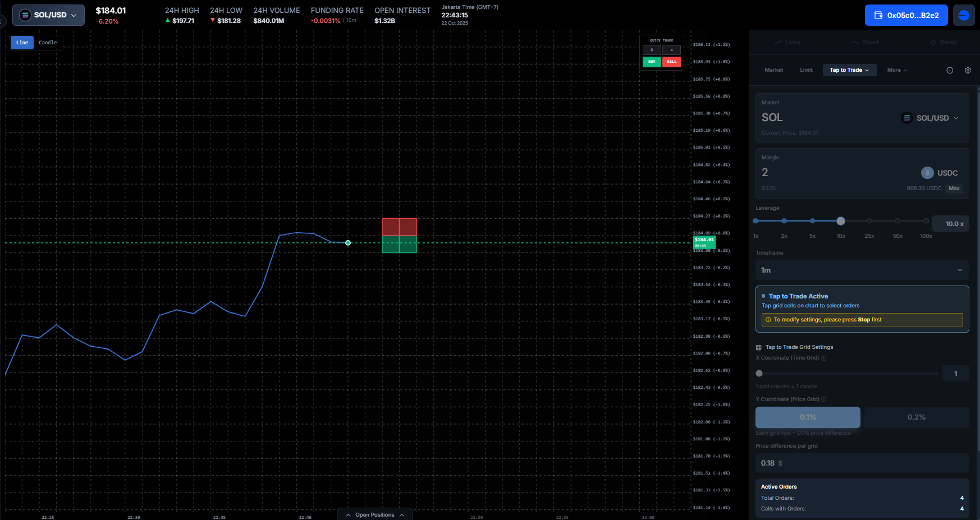Click the dollar field in Quick Trade
This screenshot has height=520, width=980.
click(652, 50)
